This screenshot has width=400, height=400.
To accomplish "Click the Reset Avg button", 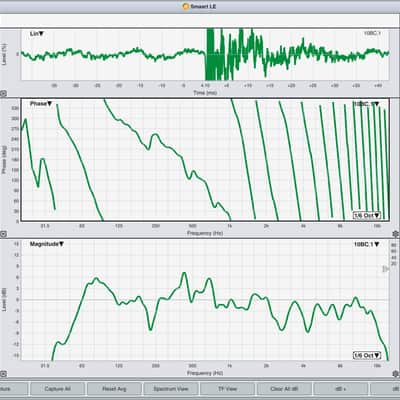I will (114, 389).
